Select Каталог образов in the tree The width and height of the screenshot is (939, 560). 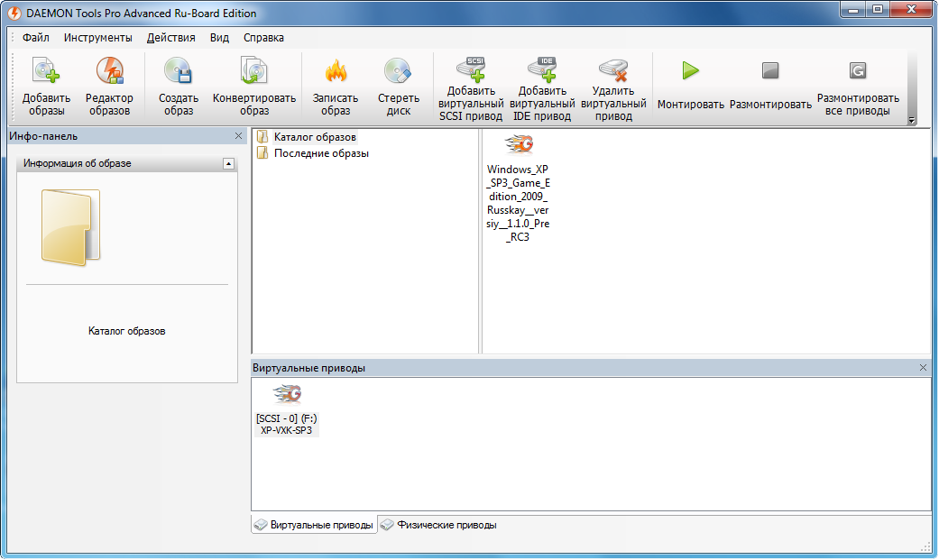(315, 137)
